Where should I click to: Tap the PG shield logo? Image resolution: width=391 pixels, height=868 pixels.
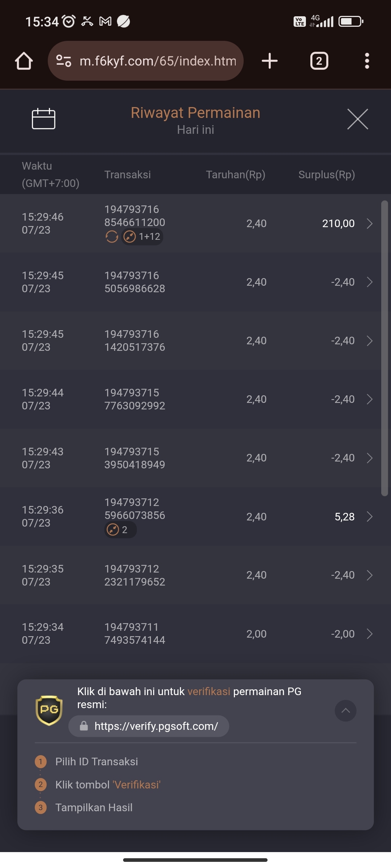49,710
